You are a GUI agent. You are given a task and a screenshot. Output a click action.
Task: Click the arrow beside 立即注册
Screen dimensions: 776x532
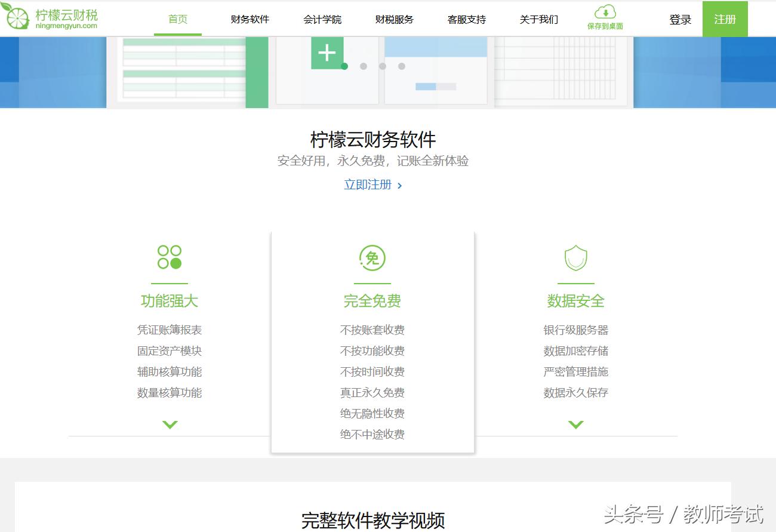[x=399, y=185]
